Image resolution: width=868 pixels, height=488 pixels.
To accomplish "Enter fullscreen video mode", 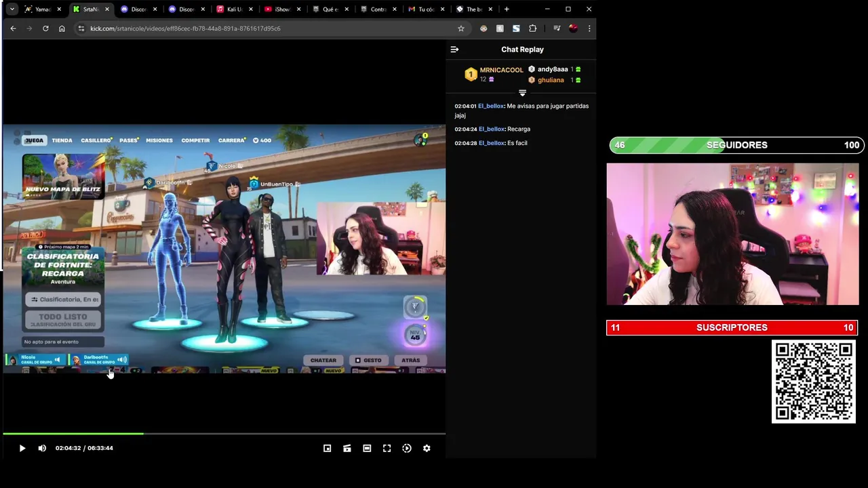I will 387,448.
